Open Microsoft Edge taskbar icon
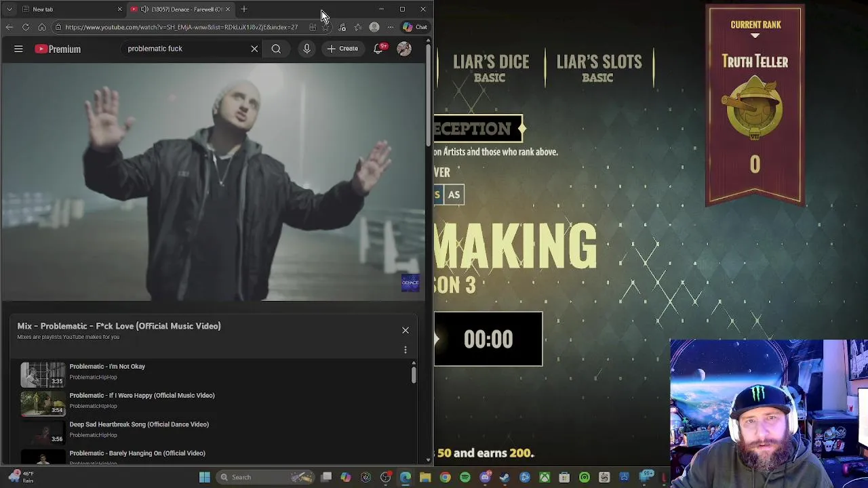Screen dimensions: 868x488 click(x=405, y=477)
